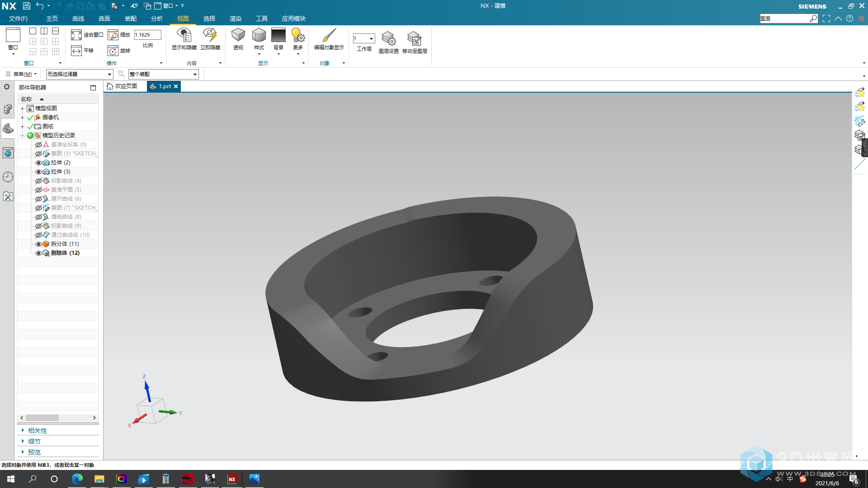This screenshot has width=868, height=488.
Task: Close the 1.prt tab
Action: click(x=176, y=86)
